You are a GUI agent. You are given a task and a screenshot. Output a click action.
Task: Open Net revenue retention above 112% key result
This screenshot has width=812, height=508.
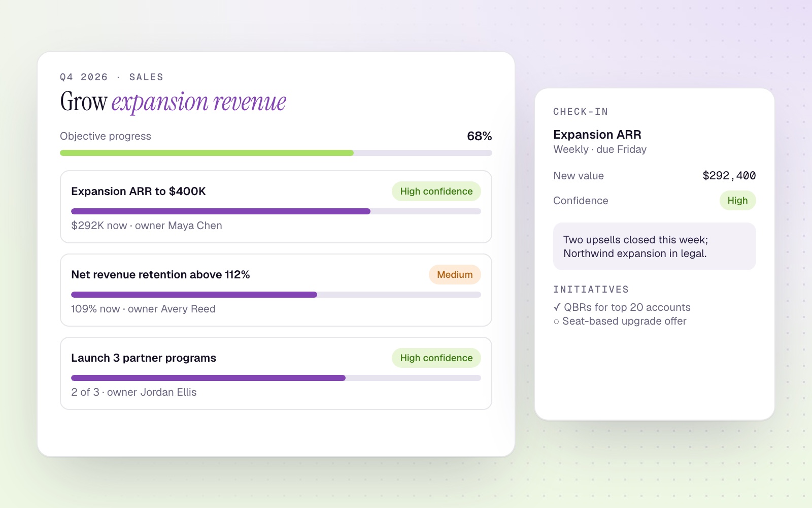tap(276, 290)
